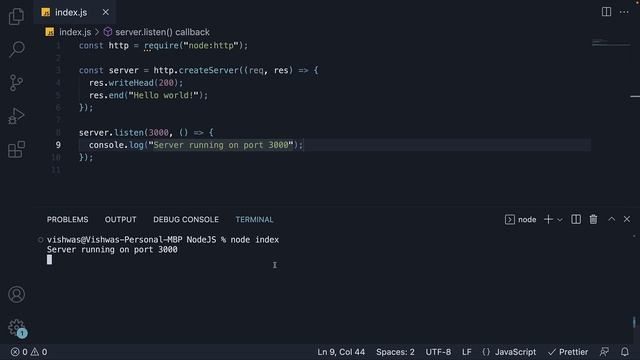640x360 pixels.
Task: Click "console" on line 9
Action: coord(106,145)
